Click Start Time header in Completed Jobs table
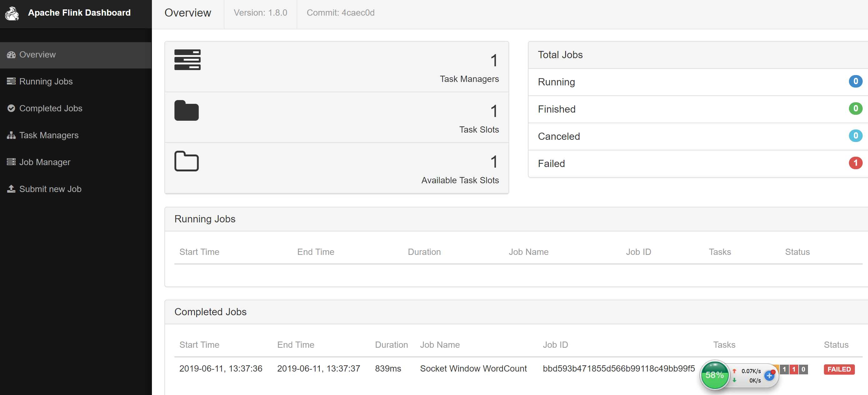This screenshot has width=868, height=395. 199,345
